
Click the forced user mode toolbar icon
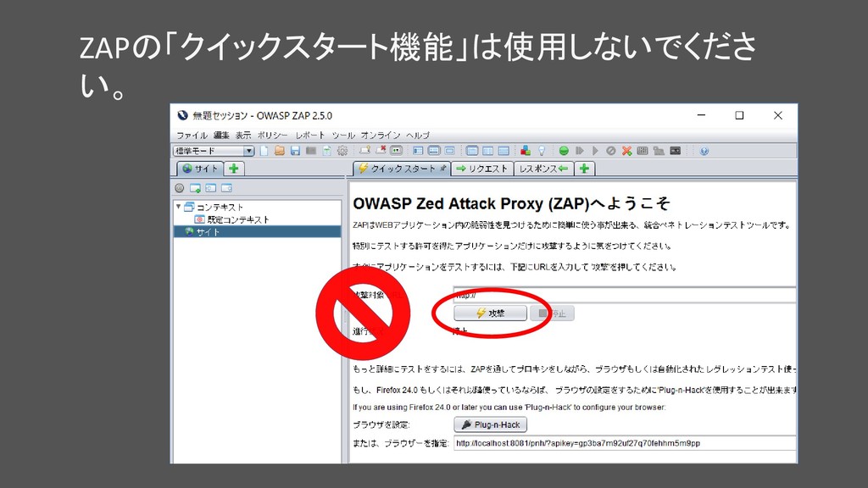click(659, 151)
